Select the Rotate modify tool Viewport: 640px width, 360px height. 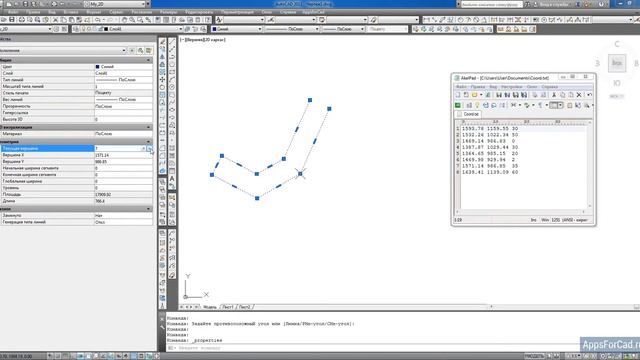pos(162,87)
